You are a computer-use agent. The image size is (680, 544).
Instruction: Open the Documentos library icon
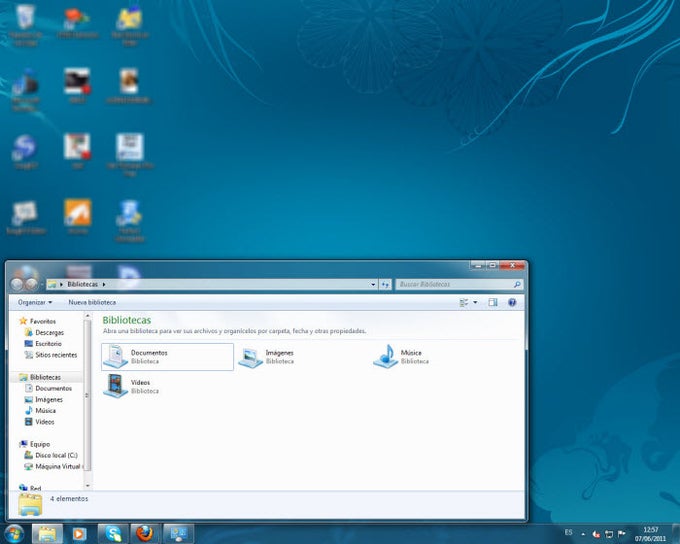pos(116,356)
